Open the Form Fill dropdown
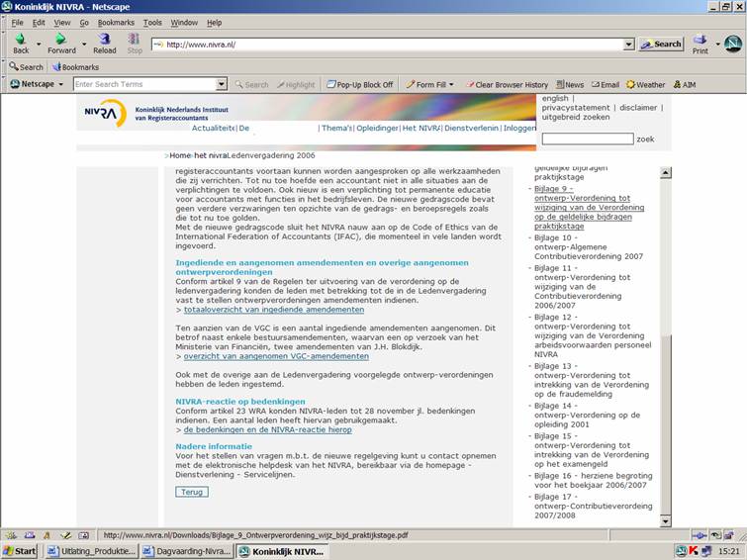 point(429,84)
